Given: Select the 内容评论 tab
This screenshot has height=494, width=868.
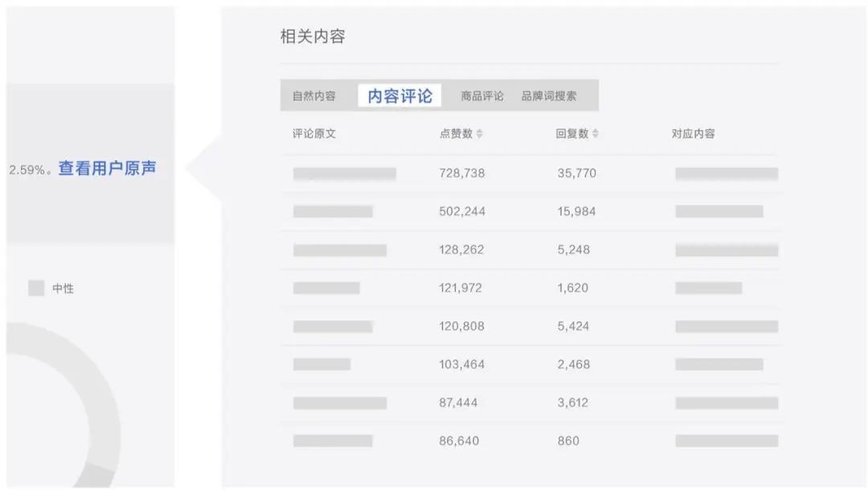Looking at the screenshot, I should tap(400, 96).
